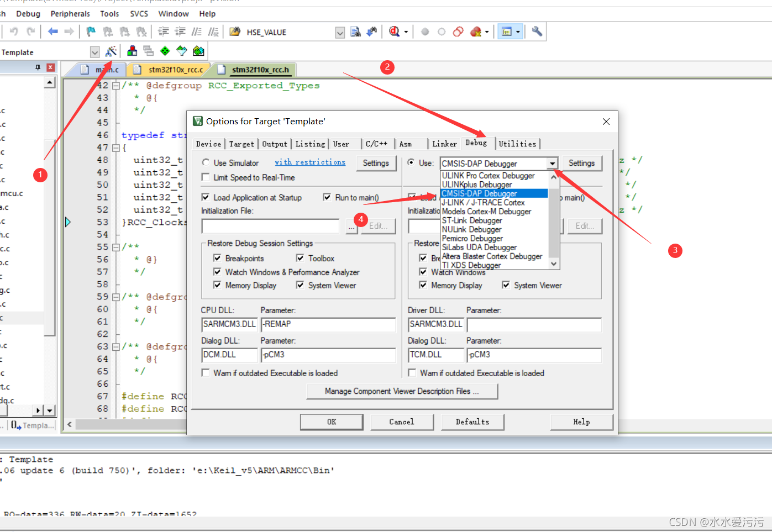Image resolution: width=772 pixels, height=532 pixels.
Task: Open the project window layout dropdown arrow
Action: tap(518, 31)
